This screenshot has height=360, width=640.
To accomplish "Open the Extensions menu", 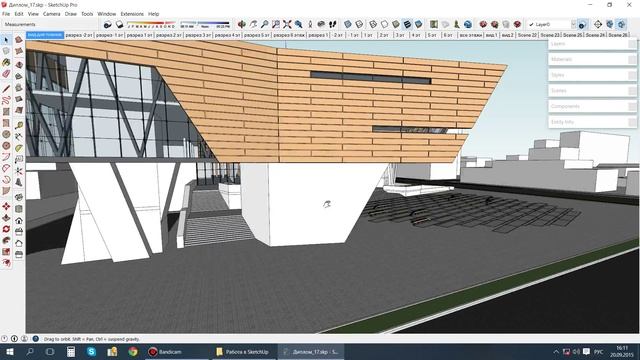I will pos(132,14).
